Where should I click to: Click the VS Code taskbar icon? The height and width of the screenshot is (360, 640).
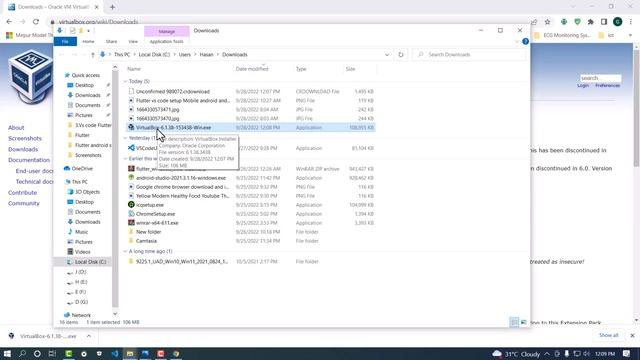tap(115, 353)
